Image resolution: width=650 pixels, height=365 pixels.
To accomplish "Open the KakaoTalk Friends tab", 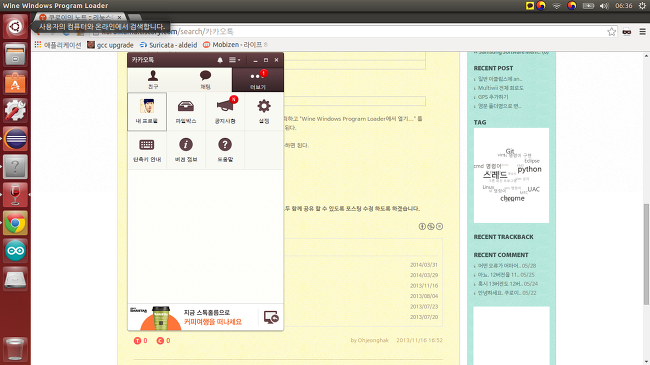I will click(153, 80).
